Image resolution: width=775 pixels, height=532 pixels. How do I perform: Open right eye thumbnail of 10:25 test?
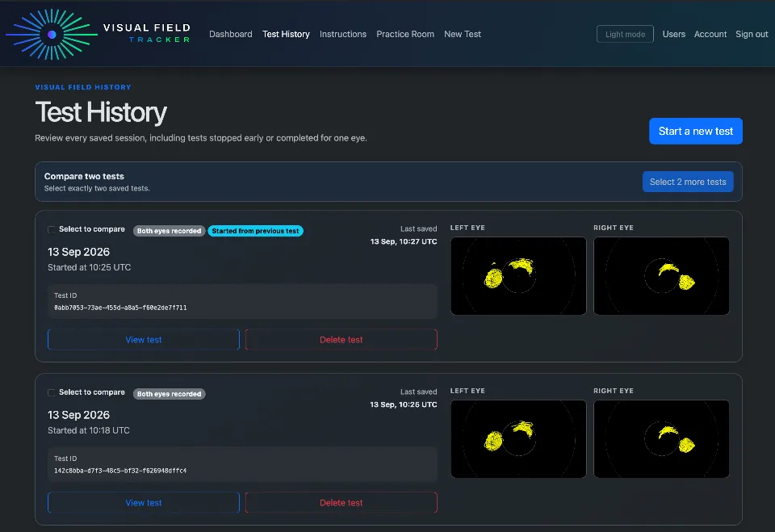661,276
